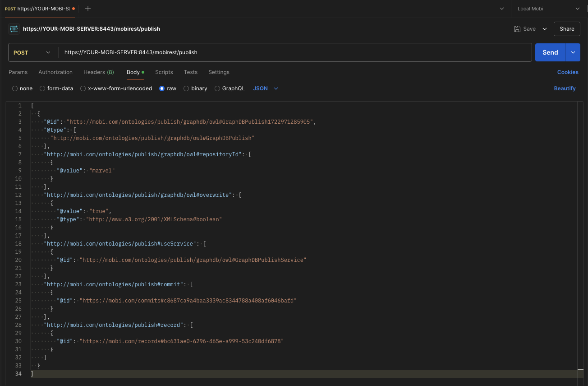Click the Share button
Screen dimensions: 588x386
coord(567,29)
